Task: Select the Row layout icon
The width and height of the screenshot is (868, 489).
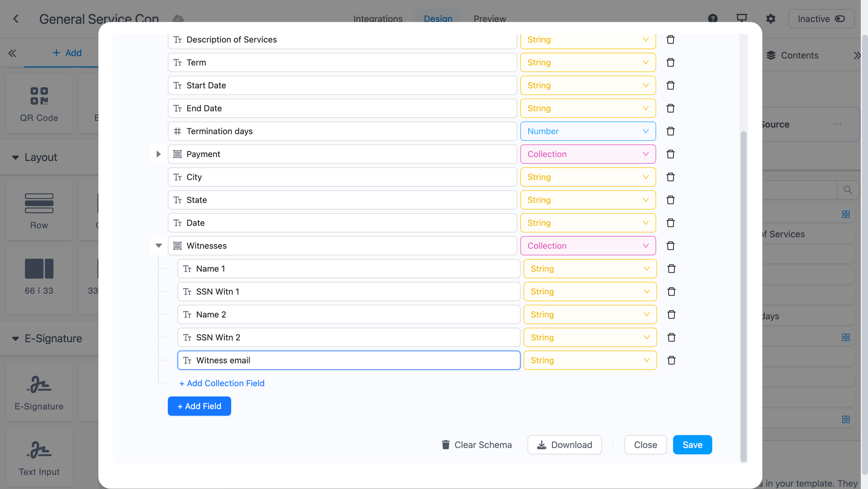Action: coord(39,203)
